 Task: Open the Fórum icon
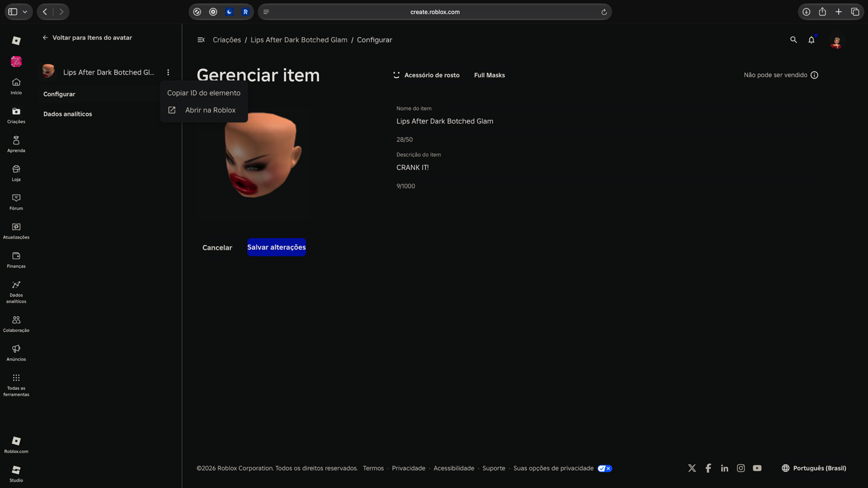(x=16, y=202)
